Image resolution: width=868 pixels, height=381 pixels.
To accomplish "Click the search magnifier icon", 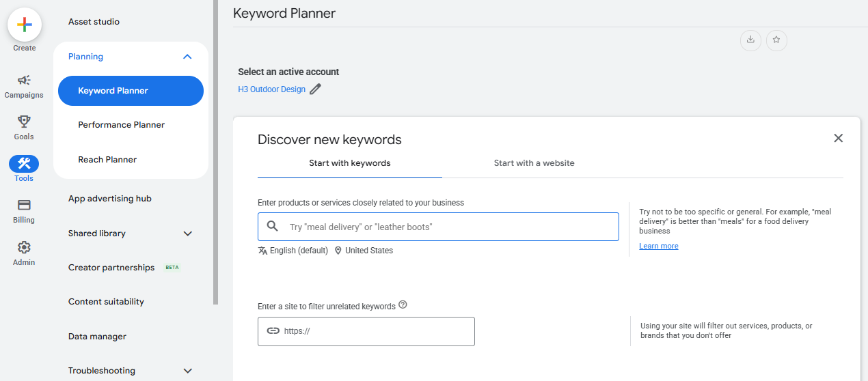I will click(x=272, y=227).
